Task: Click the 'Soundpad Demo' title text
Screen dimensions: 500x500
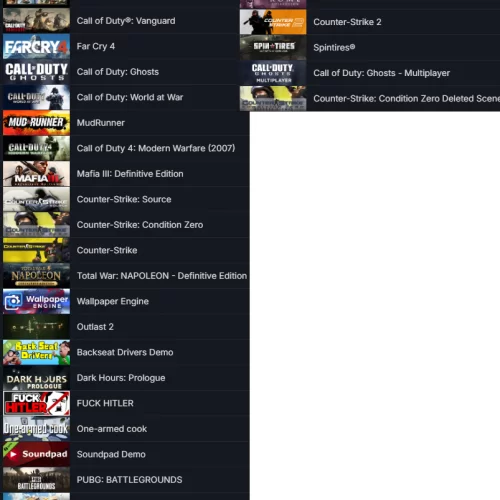Action: [x=111, y=454]
